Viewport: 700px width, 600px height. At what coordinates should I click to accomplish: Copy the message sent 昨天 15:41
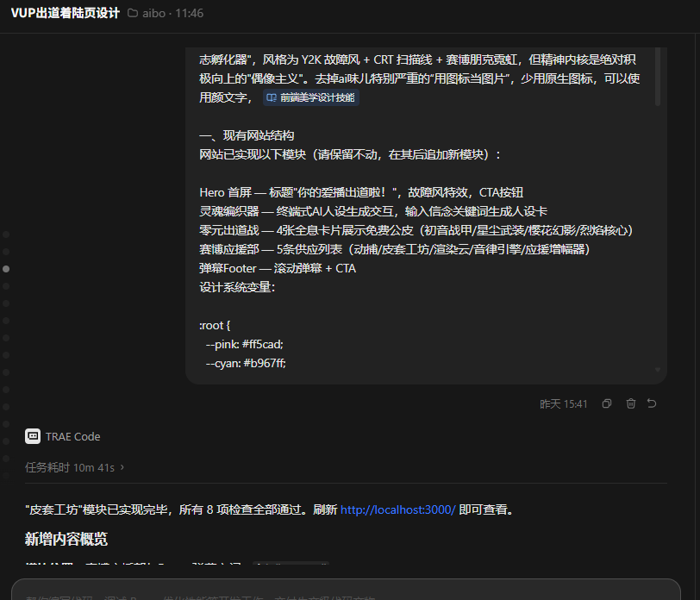coord(606,403)
